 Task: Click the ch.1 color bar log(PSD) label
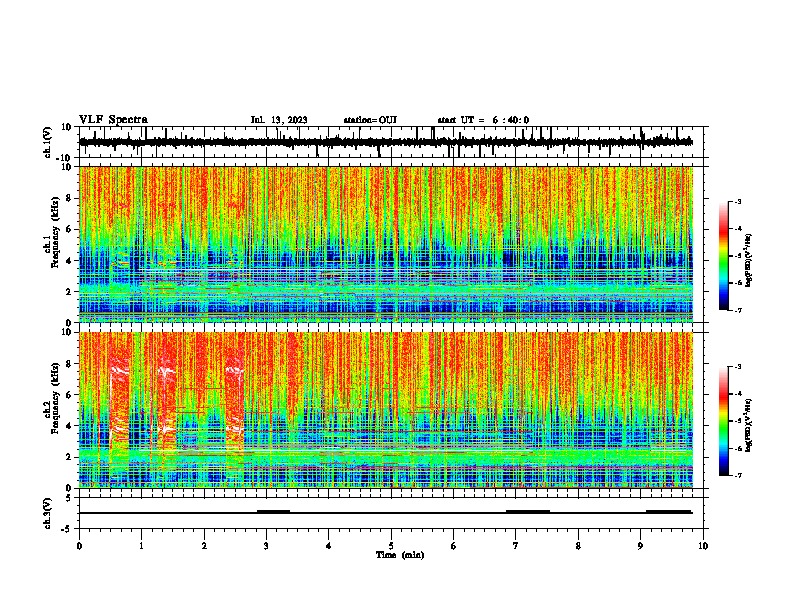[x=748, y=261]
